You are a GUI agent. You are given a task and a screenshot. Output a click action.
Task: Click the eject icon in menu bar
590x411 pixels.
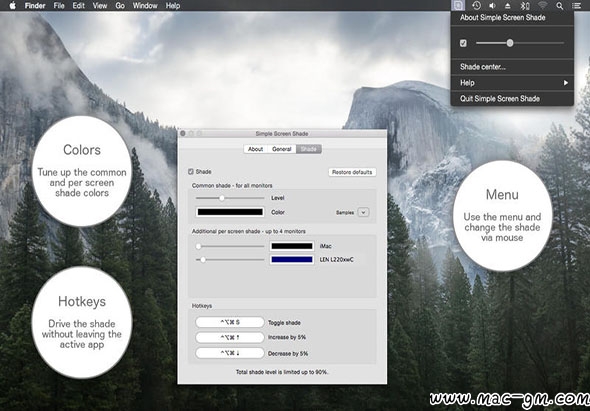click(x=508, y=6)
